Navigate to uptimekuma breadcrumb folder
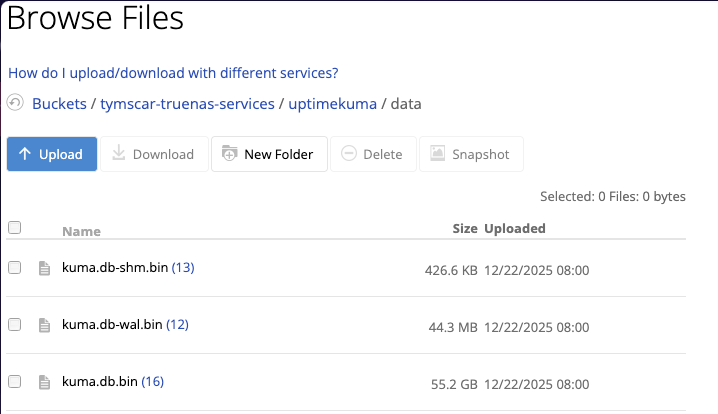Screen dimensions: 718x414 pos(332,103)
